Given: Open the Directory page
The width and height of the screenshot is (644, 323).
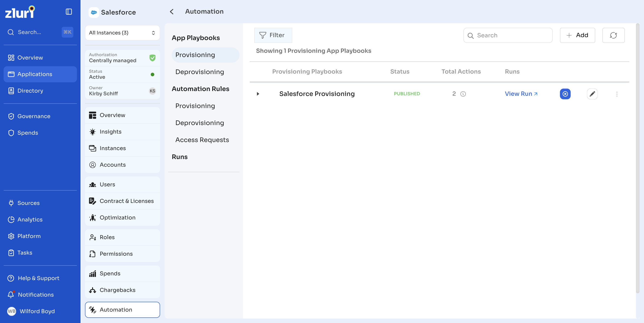Looking at the screenshot, I should click(40, 91).
